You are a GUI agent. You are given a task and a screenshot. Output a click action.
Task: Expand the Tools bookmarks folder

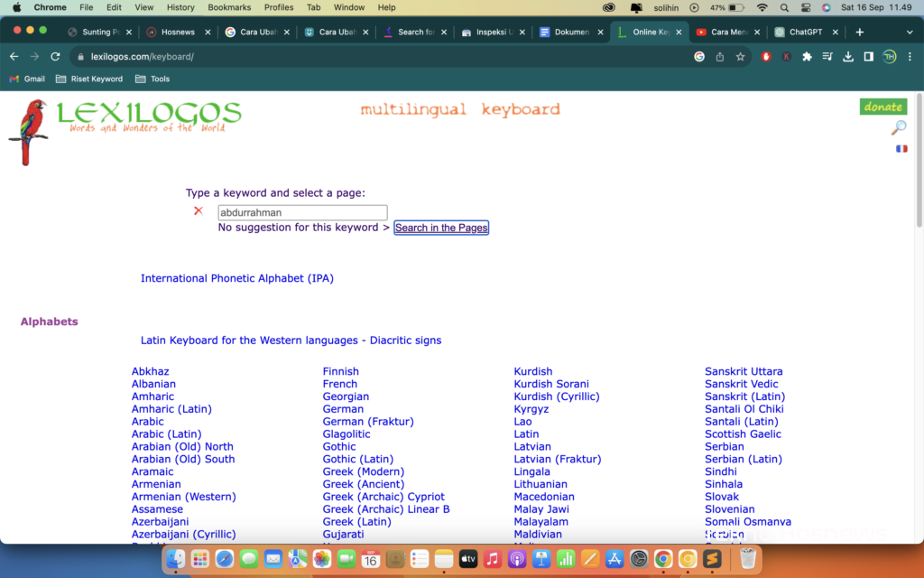click(x=152, y=79)
